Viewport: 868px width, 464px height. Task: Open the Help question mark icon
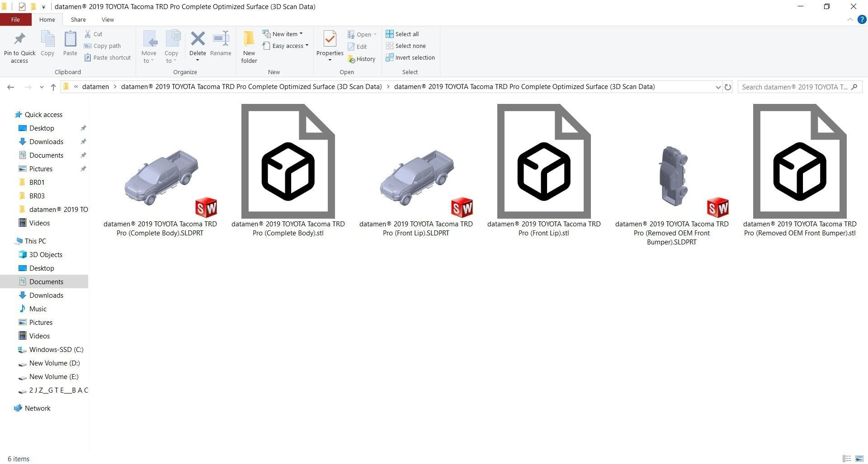click(x=862, y=19)
